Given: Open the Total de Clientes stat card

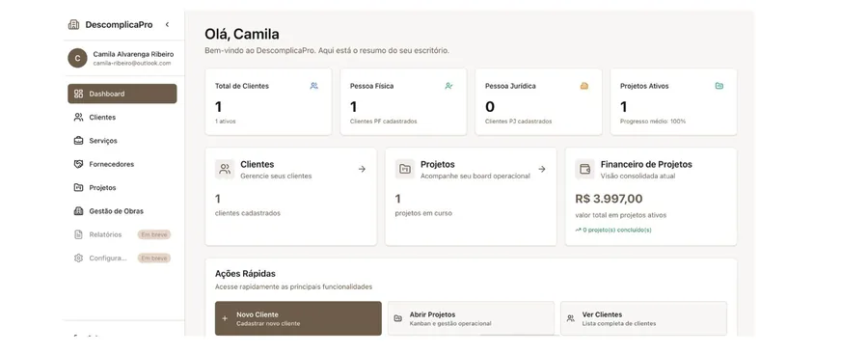Looking at the screenshot, I should pos(268,102).
